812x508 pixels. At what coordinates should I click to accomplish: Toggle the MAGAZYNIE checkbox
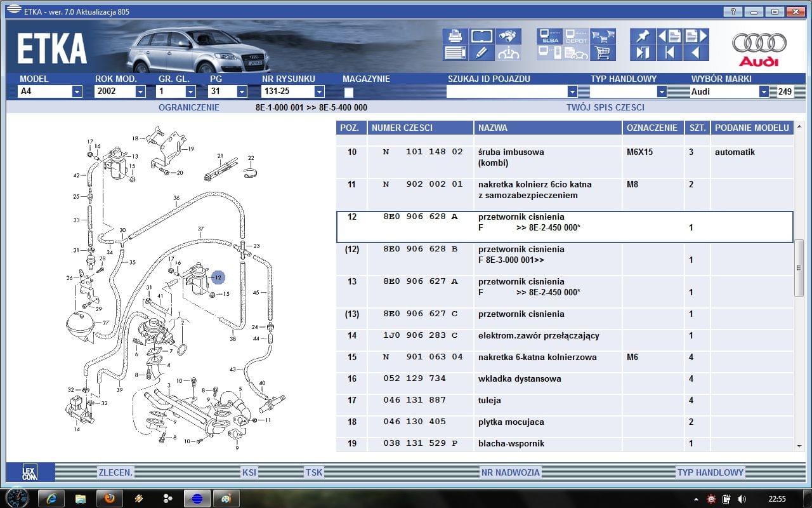(349, 92)
